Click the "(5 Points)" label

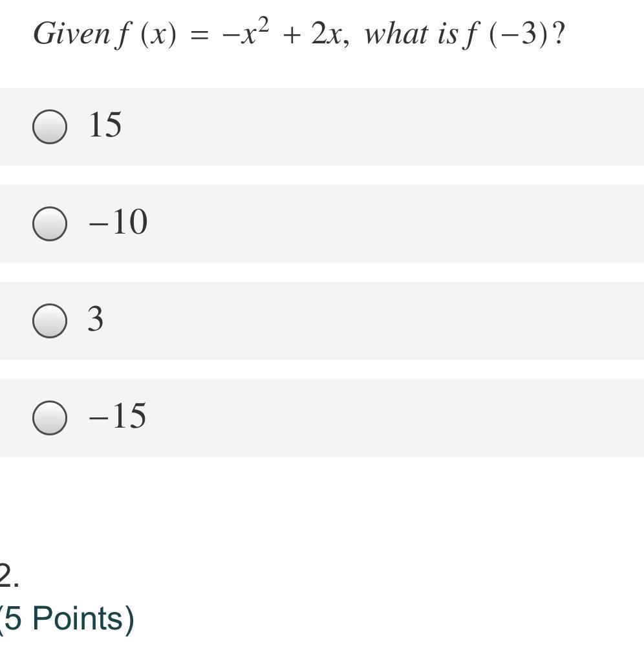point(67,618)
